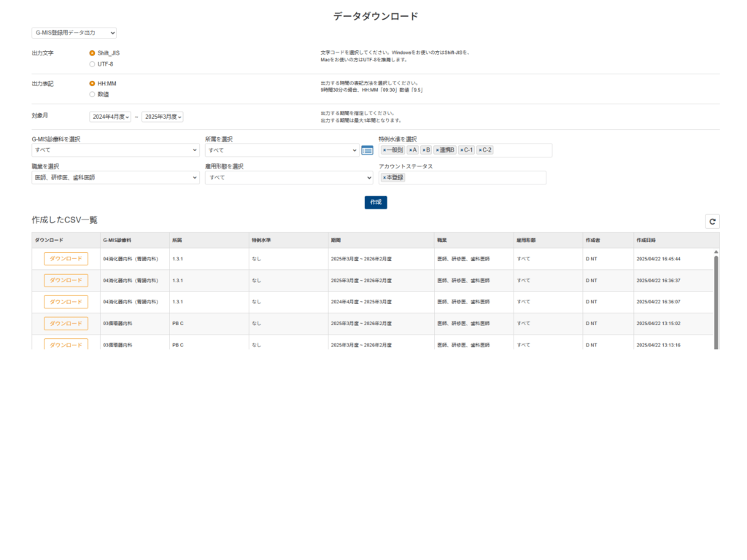747x560 pixels.
Task: Remove the 一般則 tag via its x
Action: click(384, 150)
